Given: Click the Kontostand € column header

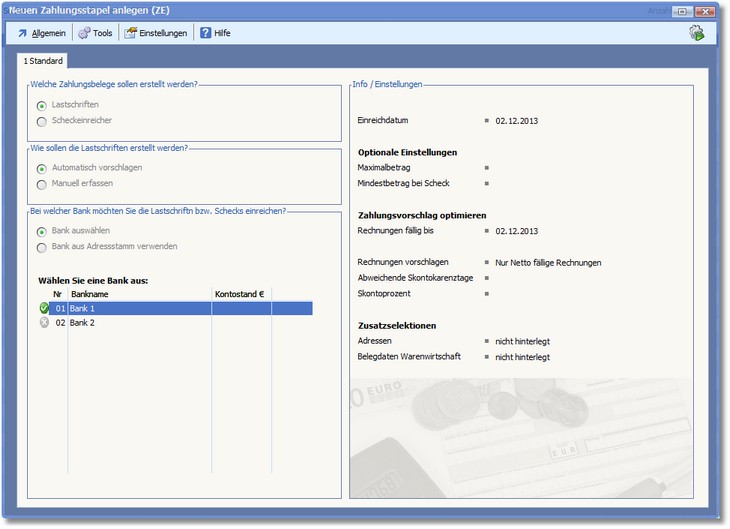Looking at the screenshot, I should click(239, 294).
